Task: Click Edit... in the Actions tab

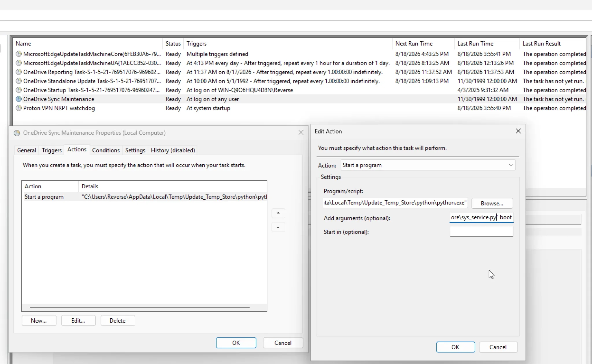Action: tap(78, 320)
